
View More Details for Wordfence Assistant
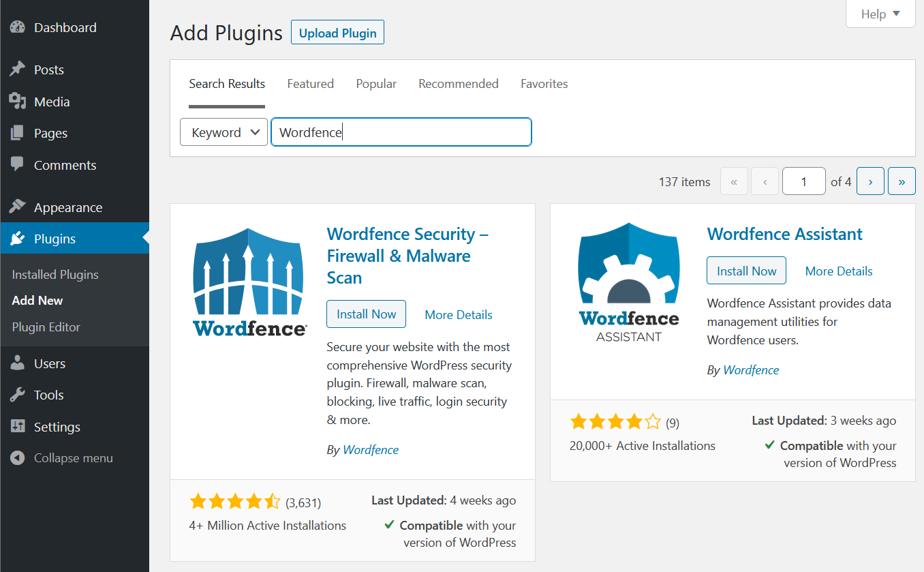839,271
